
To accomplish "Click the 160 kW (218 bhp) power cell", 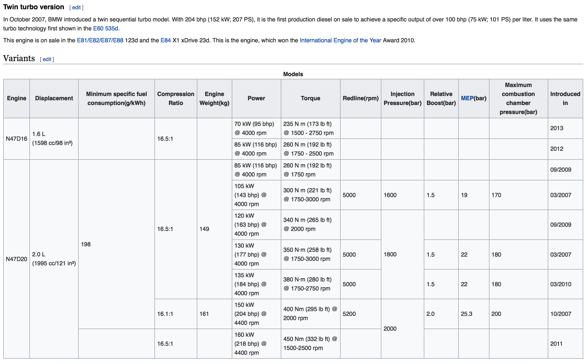I will point(256,344).
